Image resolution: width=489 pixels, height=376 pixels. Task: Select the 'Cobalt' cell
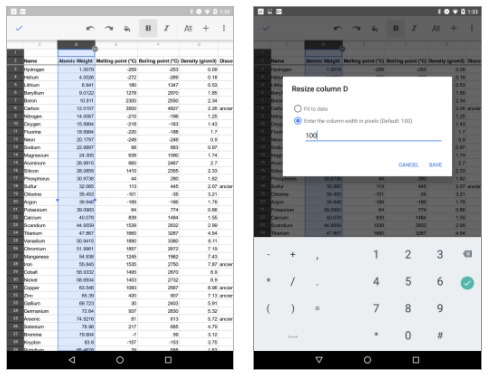pos(40,272)
